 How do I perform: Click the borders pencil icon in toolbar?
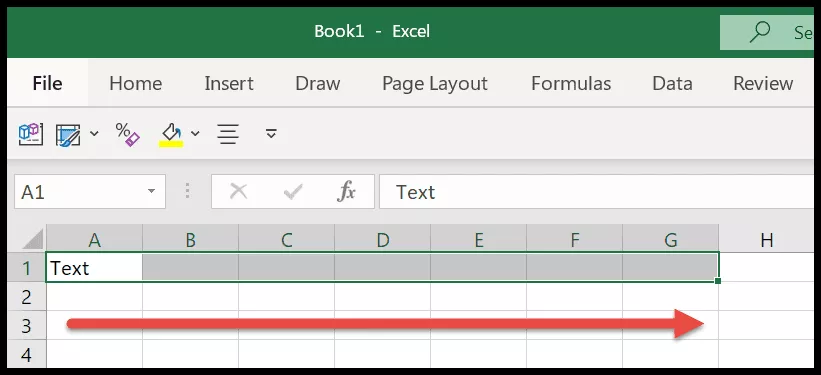(x=68, y=135)
